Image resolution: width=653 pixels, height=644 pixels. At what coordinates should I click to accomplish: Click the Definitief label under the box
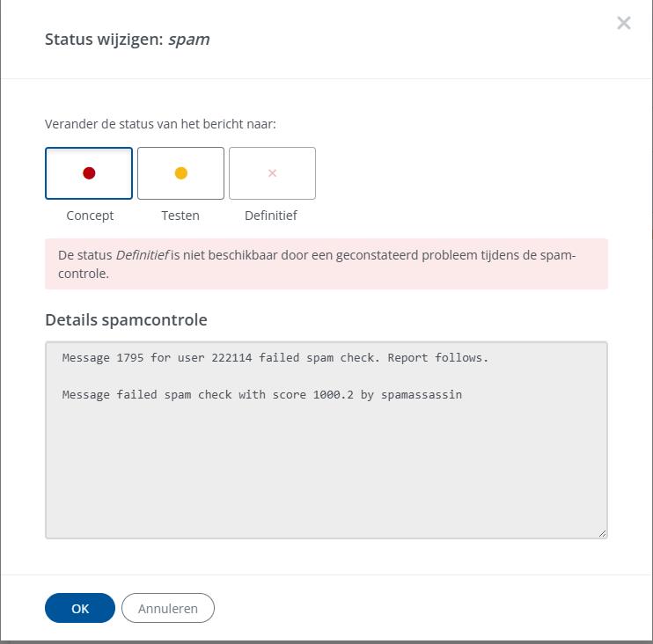tap(271, 216)
